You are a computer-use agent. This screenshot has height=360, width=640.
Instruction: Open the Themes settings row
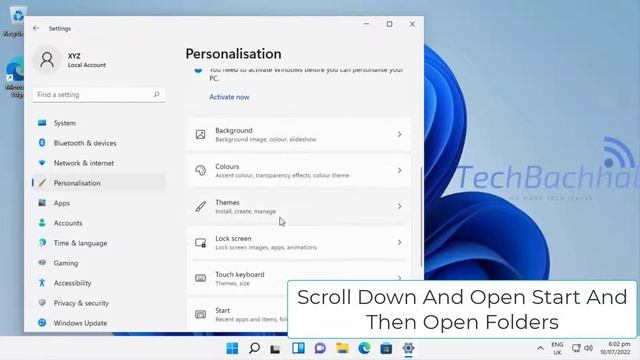click(298, 207)
